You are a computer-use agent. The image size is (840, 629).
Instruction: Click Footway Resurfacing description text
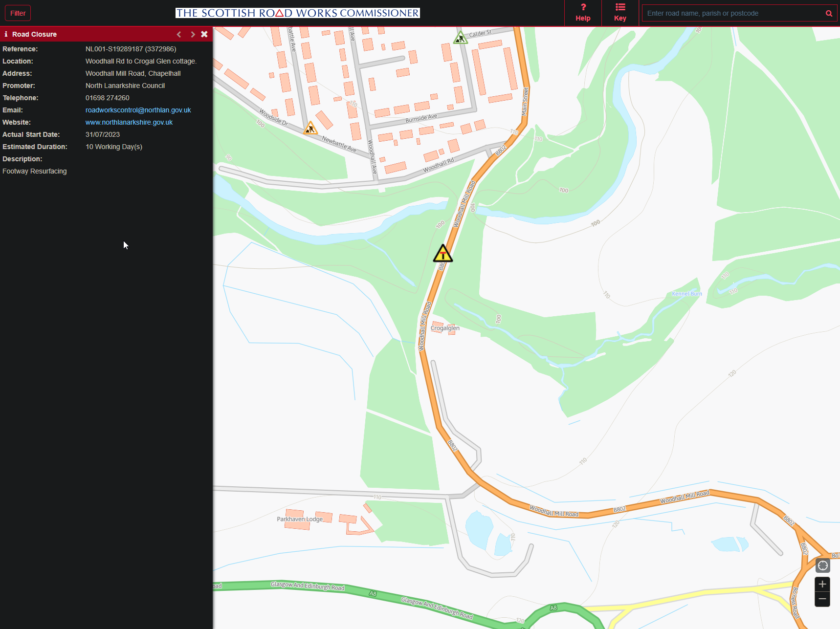pos(35,171)
